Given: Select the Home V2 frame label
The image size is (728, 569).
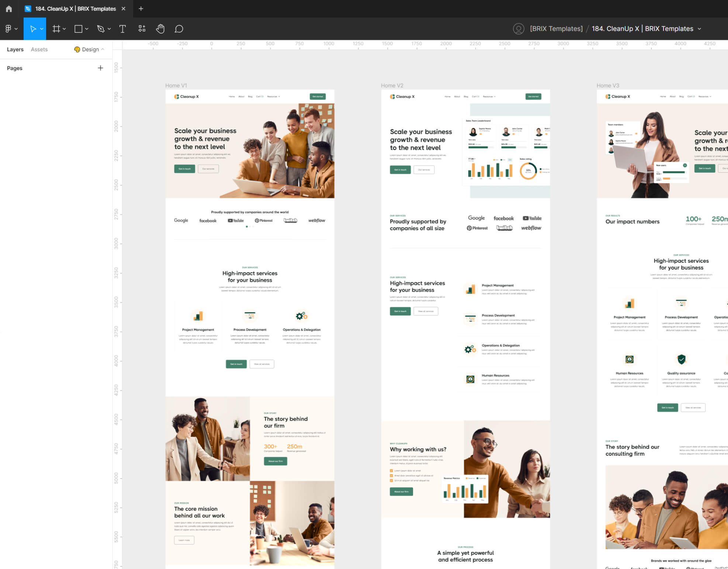Looking at the screenshot, I should click(x=392, y=86).
